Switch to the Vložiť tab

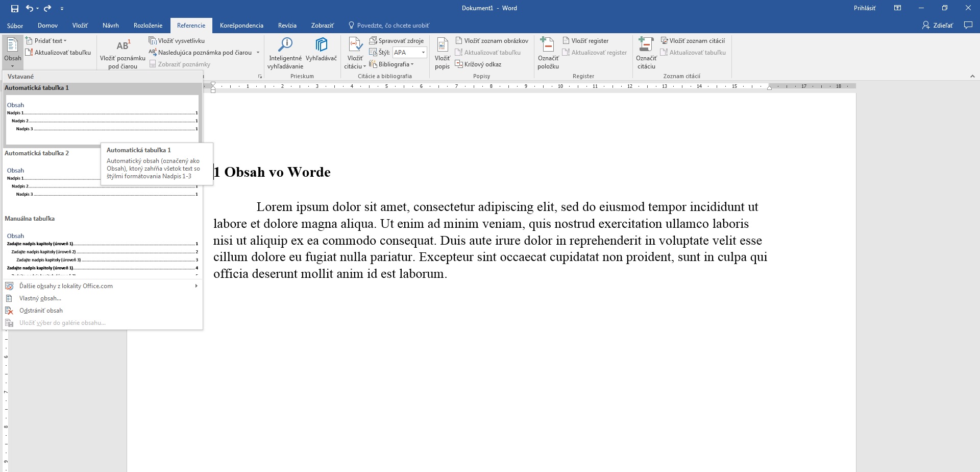point(80,26)
